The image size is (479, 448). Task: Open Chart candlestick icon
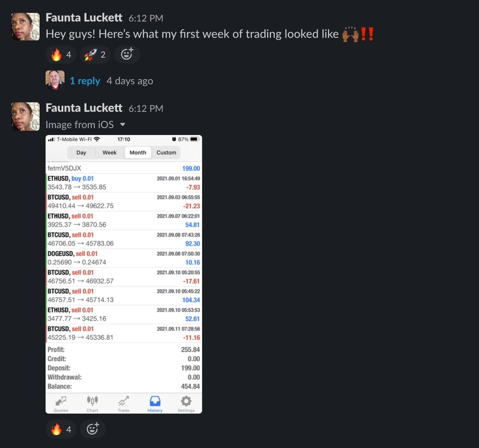[92, 404]
